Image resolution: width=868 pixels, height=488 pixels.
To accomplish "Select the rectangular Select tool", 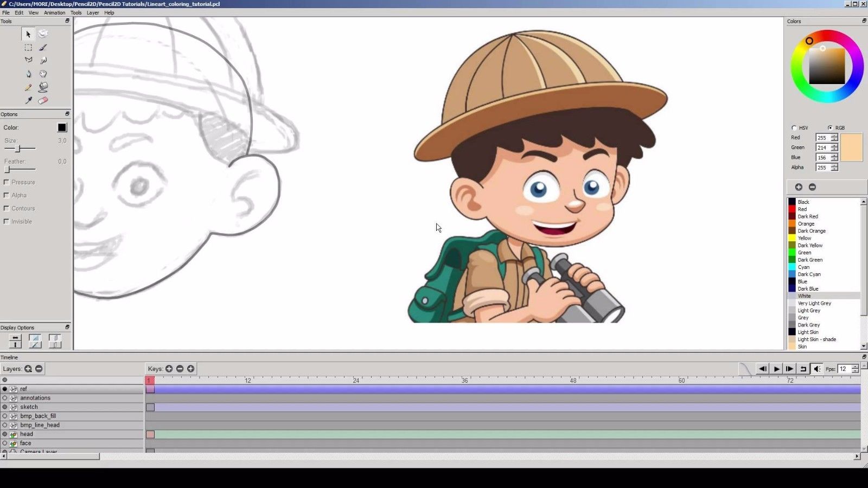I will pyautogui.click(x=28, y=47).
